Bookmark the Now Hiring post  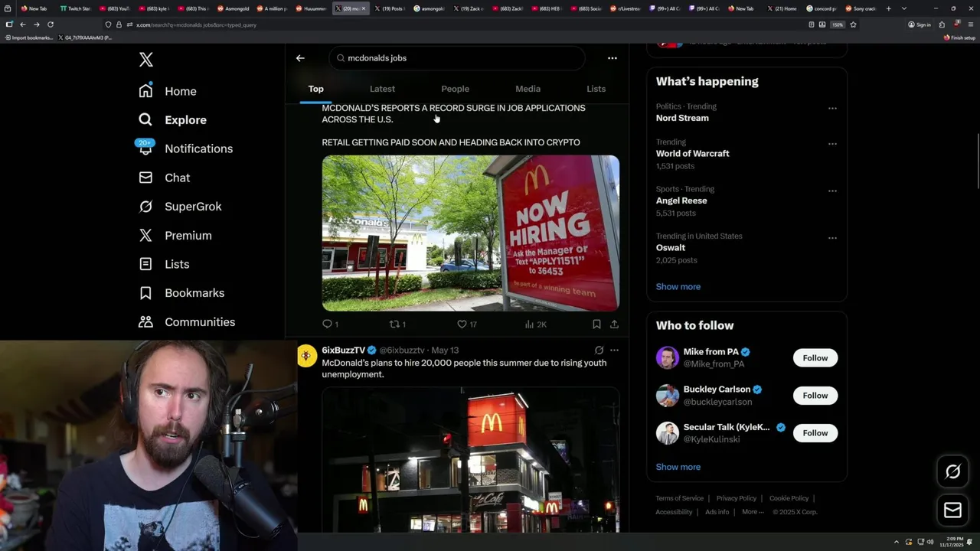[596, 324]
